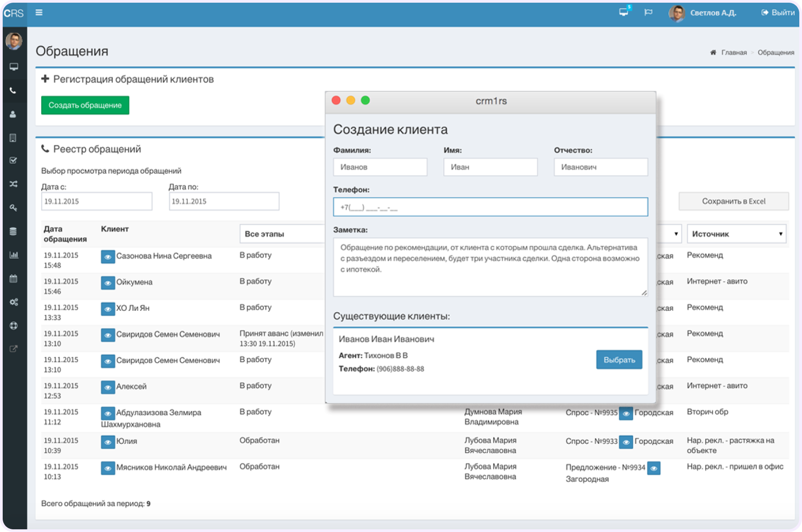Open the eye icon next to Спрос - №9935
The height and width of the screenshot is (532, 802).
click(626, 413)
